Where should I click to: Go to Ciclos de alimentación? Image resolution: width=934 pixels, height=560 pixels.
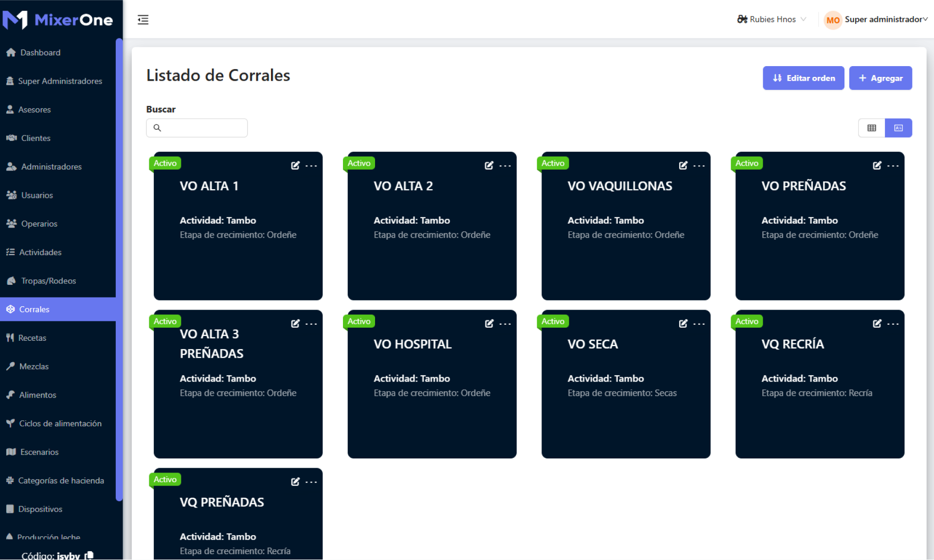tap(58, 424)
